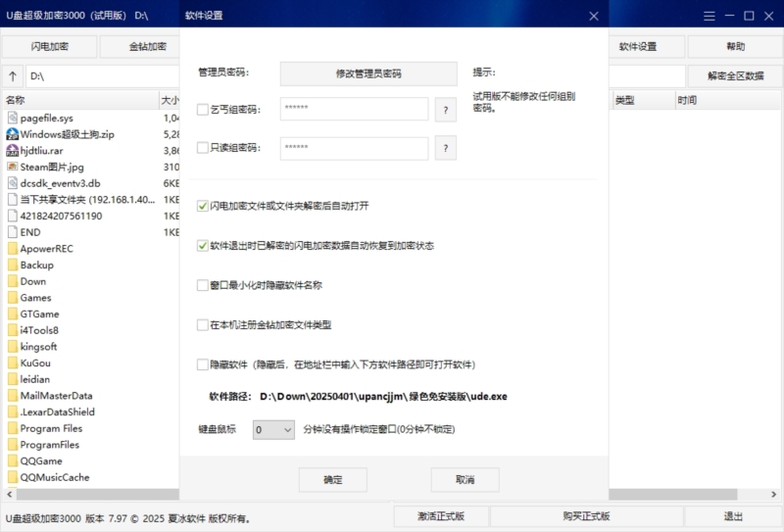784x532 pixels.
Task: Click the Steam图片.jpg image icon
Action: coord(13,167)
